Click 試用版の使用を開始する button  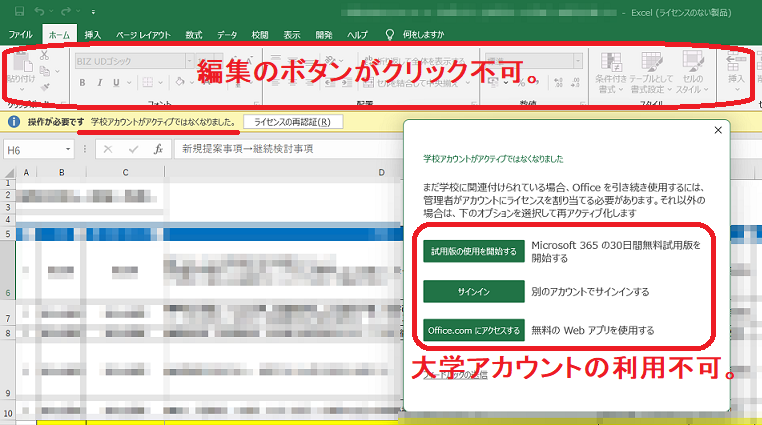pyautogui.click(x=474, y=252)
